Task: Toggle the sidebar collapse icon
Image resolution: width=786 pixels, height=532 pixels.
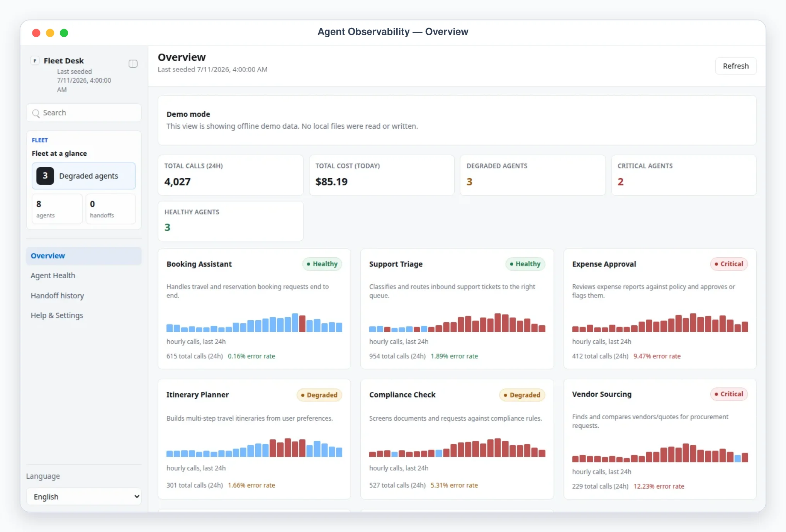Action: pos(133,64)
